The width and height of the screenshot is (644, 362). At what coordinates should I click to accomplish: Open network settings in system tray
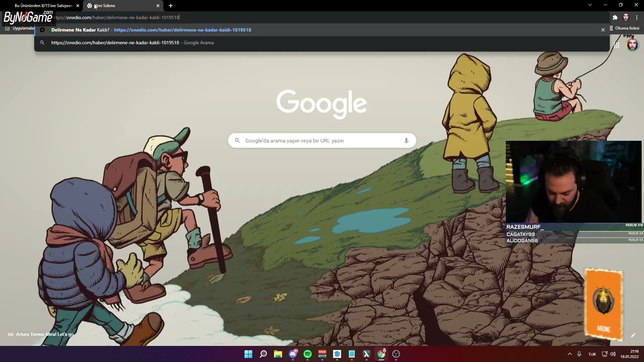[x=604, y=354]
